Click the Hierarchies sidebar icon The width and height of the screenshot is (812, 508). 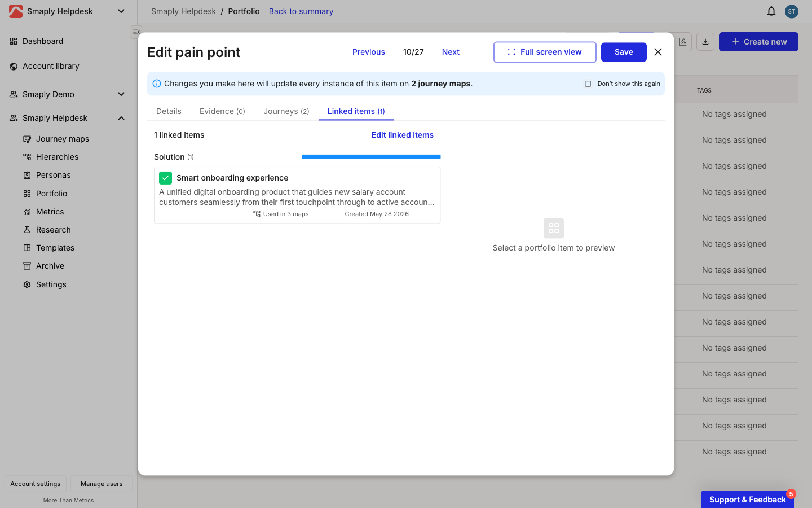27,157
